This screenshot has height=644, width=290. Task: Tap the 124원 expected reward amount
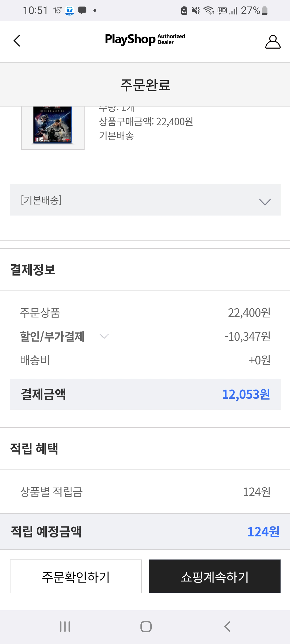click(x=263, y=532)
